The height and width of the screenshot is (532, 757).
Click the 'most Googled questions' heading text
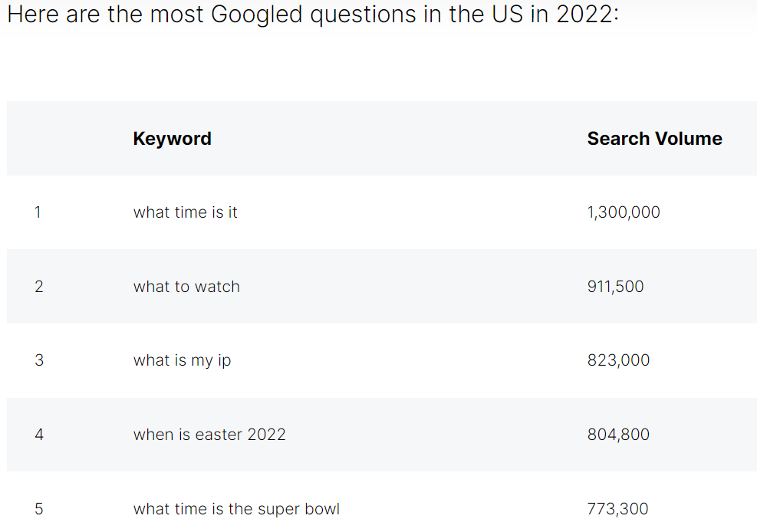click(283, 15)
